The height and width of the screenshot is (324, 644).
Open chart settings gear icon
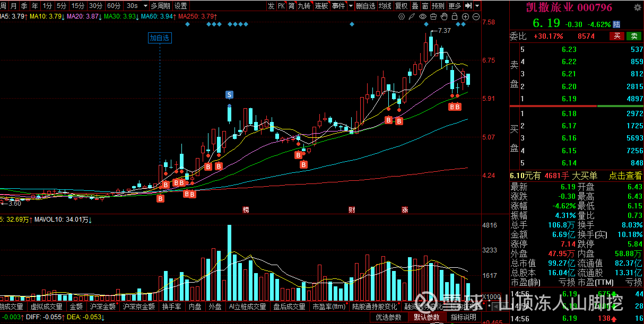click(x=402, y=16)
